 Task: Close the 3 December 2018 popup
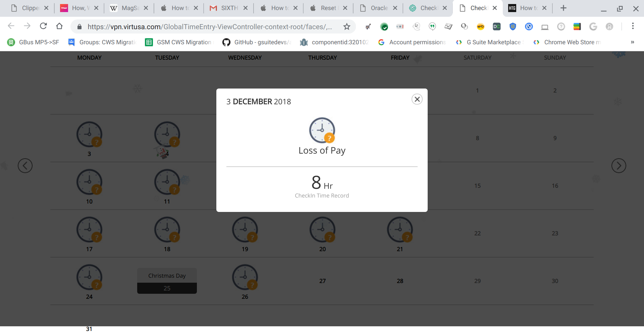pyautogui.click(x=417, y=99)
